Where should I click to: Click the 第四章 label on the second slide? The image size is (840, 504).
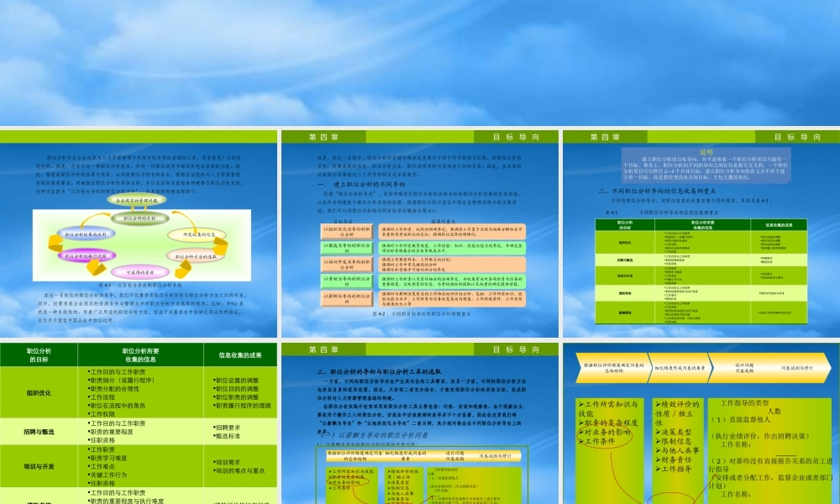[323, 137]
